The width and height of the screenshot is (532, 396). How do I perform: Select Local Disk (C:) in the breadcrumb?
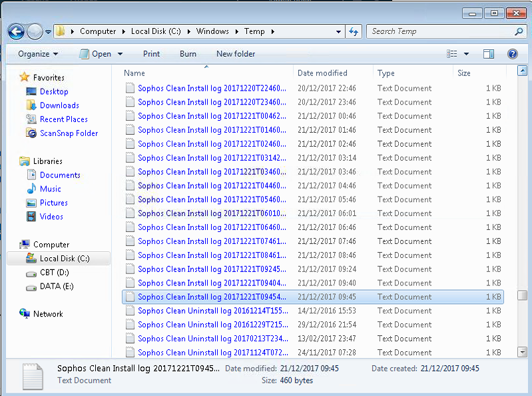tap(156, 31)
